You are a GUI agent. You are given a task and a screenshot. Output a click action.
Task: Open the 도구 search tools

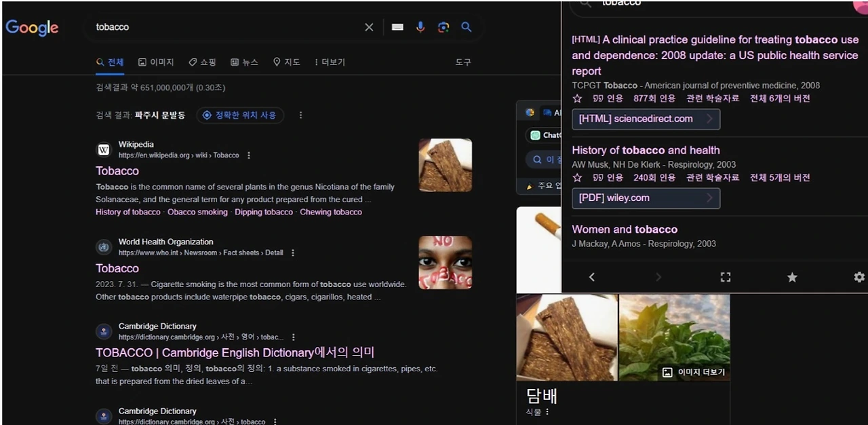tap(463, 62)
